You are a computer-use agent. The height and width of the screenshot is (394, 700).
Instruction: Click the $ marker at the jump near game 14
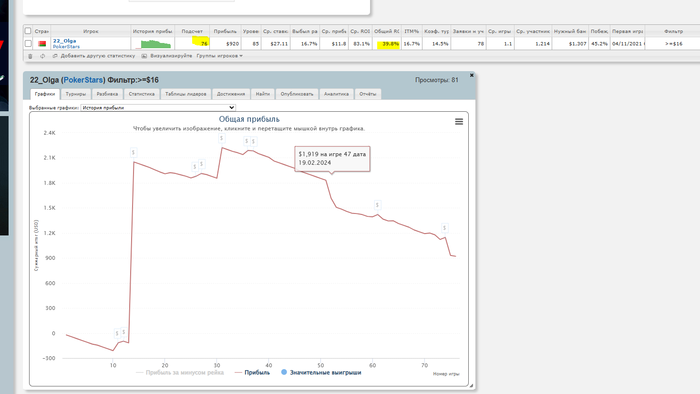133,153
